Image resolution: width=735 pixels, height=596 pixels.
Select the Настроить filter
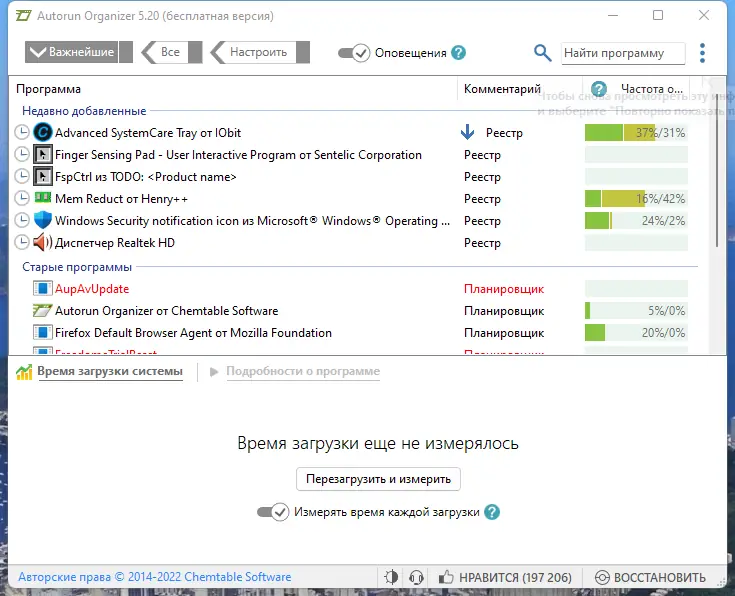260,52
